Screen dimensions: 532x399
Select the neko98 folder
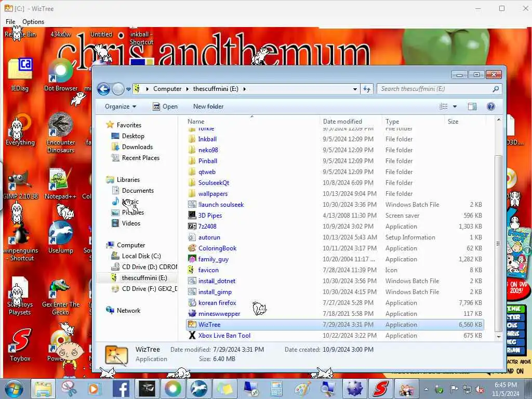208,150
